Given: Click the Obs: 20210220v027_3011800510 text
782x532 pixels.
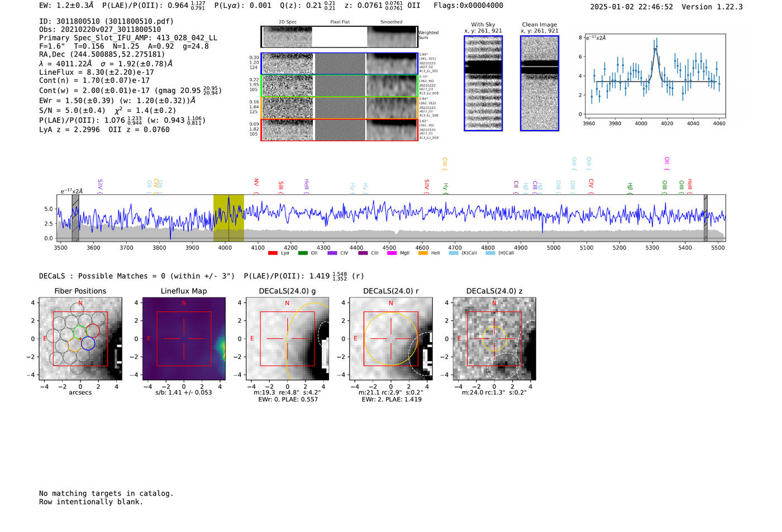Looking at the screenshot, I should 100,30.
